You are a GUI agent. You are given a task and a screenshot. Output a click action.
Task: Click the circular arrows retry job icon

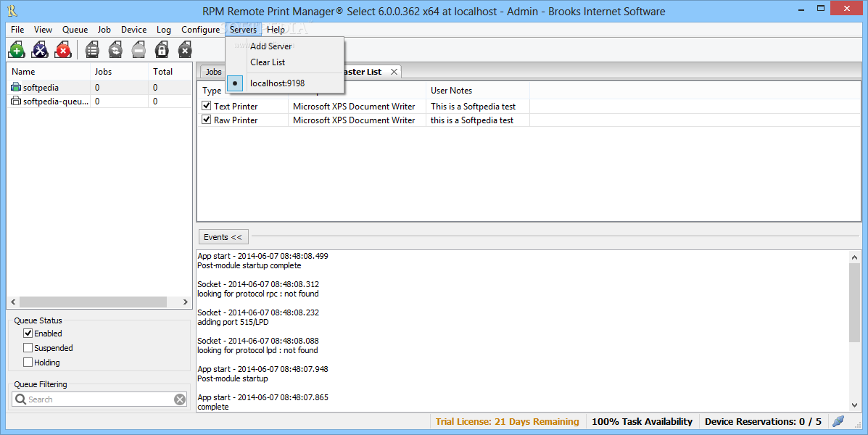click(115, 50)
